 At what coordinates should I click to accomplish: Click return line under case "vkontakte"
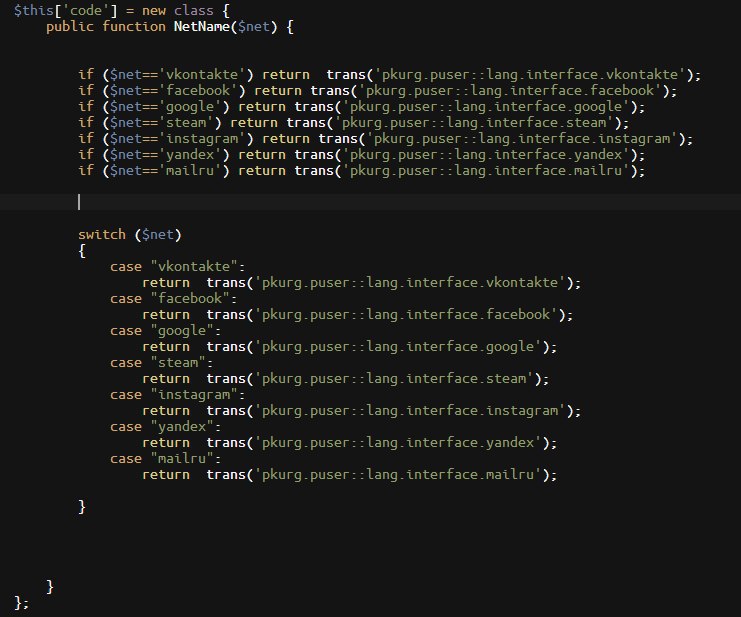pos(362,283)
